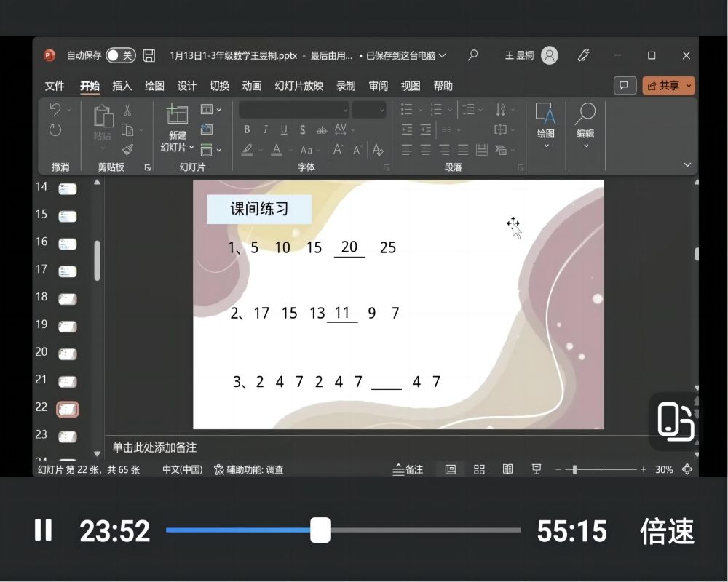
Task: Click the Cut scissors icon
Action: tap(127, 111)
